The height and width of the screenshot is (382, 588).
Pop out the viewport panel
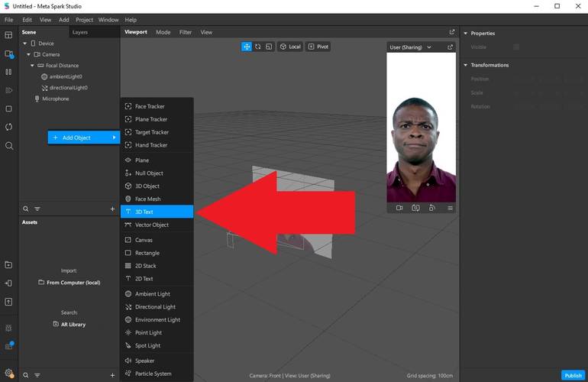pos(452,32)
